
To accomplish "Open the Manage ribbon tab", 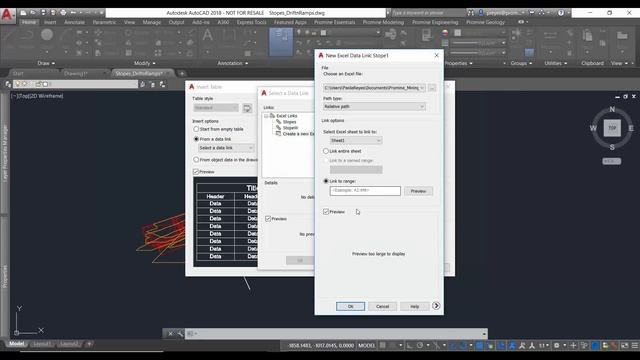I will point(151,22).
